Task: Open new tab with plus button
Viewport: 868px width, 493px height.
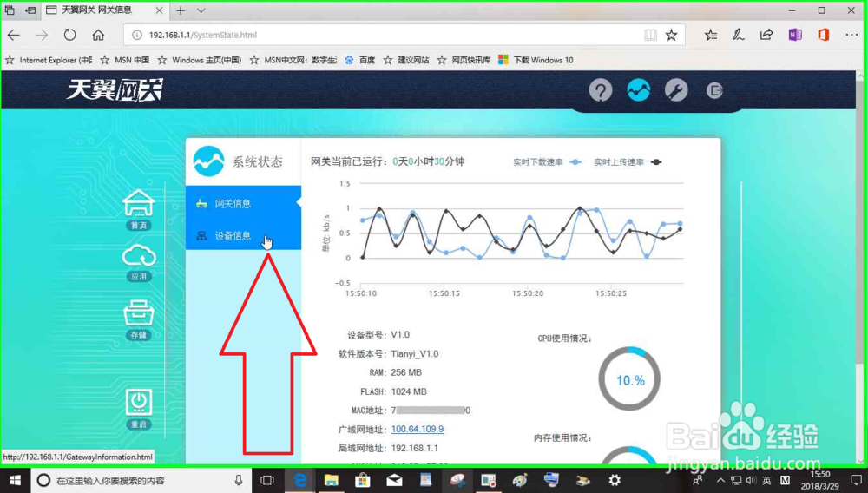Action: point(181,10)
